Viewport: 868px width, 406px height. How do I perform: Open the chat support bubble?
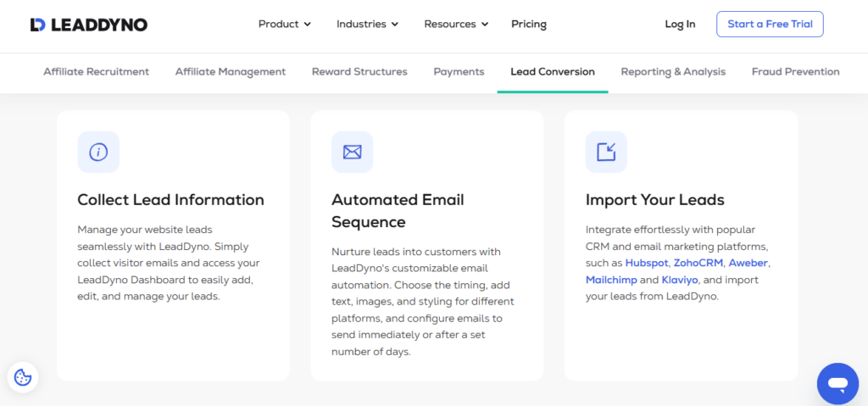tap(837, 384)
